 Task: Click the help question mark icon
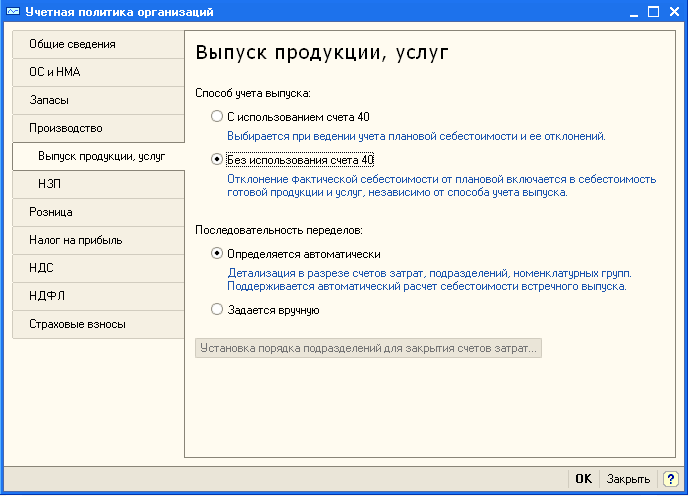672,479
